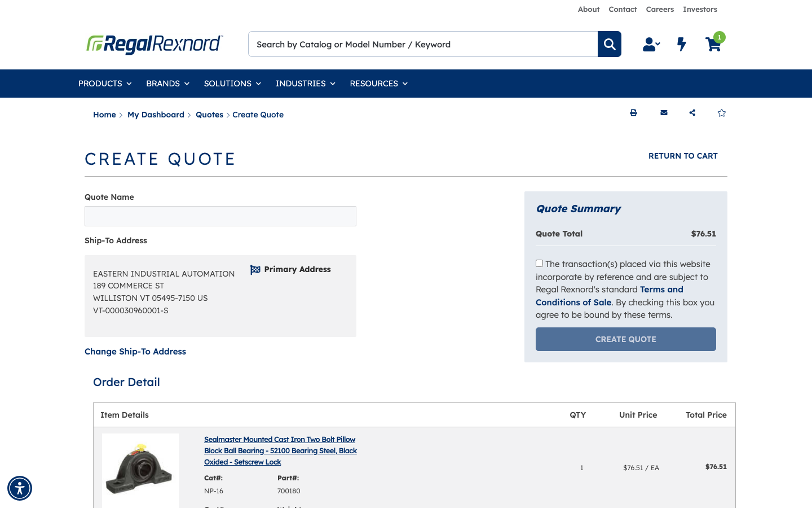Expand the BRANDS menu
This screenshot has width=812, height=508.
click(167, 84)
